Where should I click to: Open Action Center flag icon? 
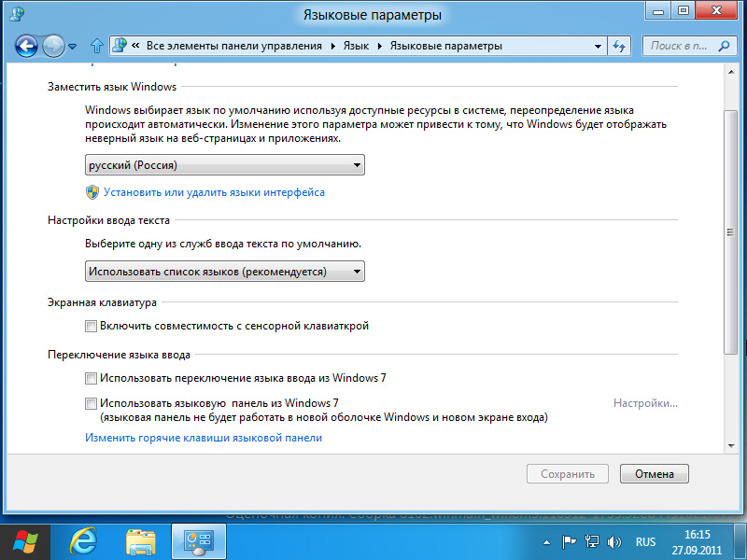point(569,542)
